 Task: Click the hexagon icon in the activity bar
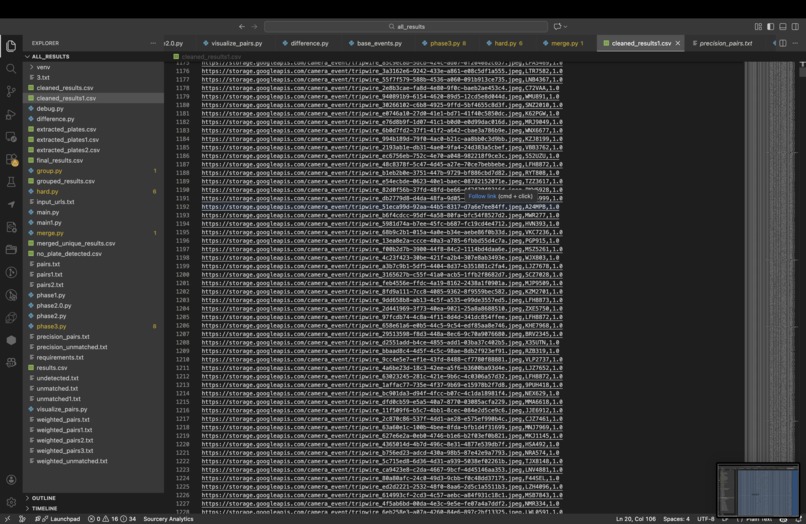coord(11,340)
